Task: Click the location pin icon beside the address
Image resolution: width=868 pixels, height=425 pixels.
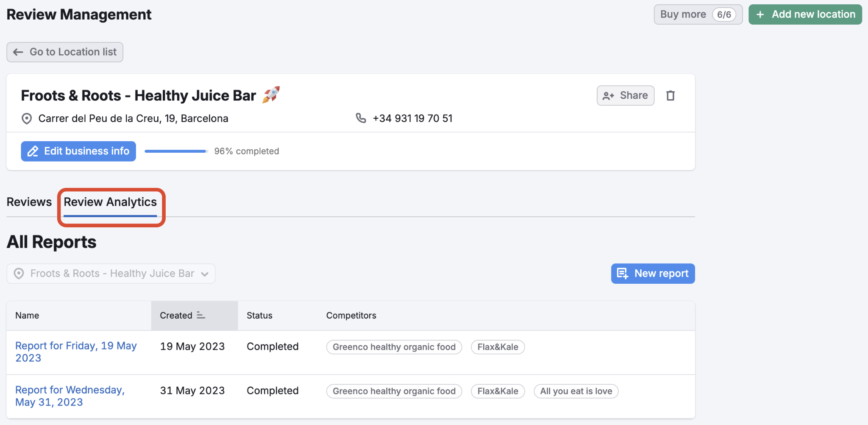Action: tap(26, 118)
